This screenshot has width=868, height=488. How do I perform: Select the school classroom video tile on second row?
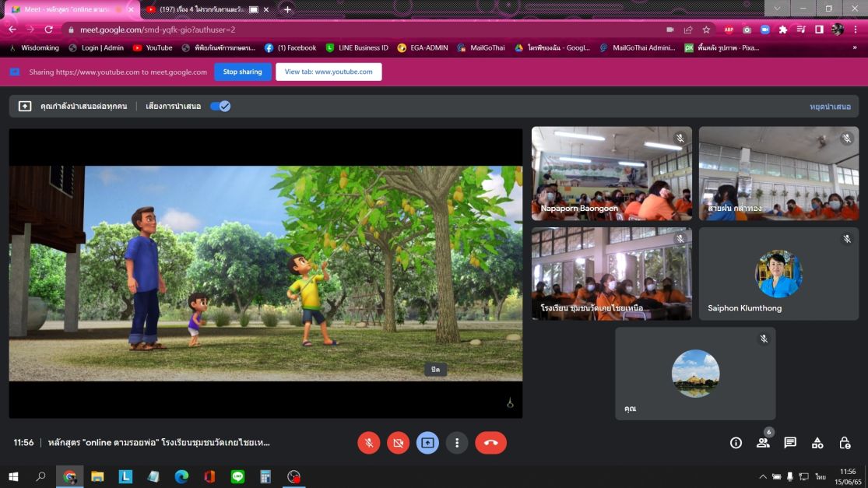click(x=612, y=274)
